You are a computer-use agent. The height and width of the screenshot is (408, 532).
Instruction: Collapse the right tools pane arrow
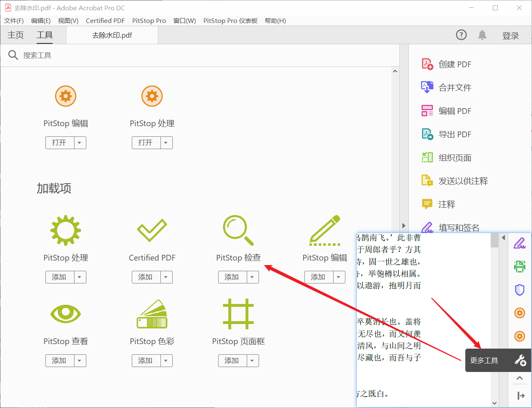coord(404,226)
